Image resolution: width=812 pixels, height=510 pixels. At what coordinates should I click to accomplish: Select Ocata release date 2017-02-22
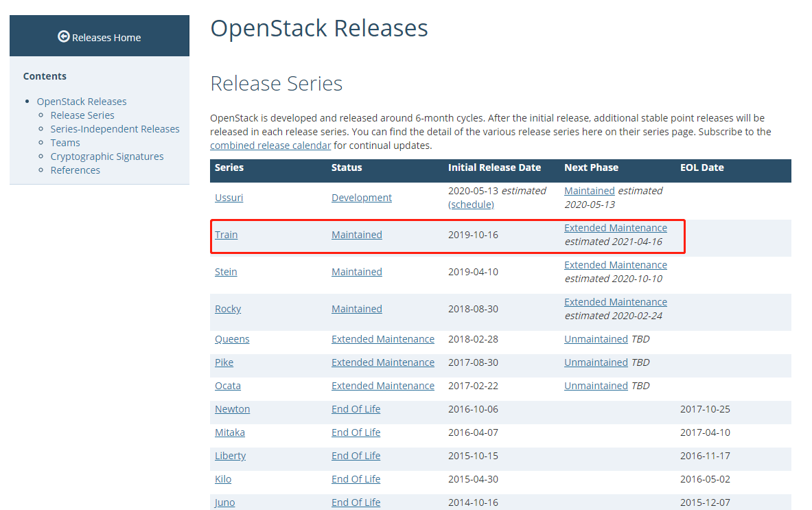474,386
